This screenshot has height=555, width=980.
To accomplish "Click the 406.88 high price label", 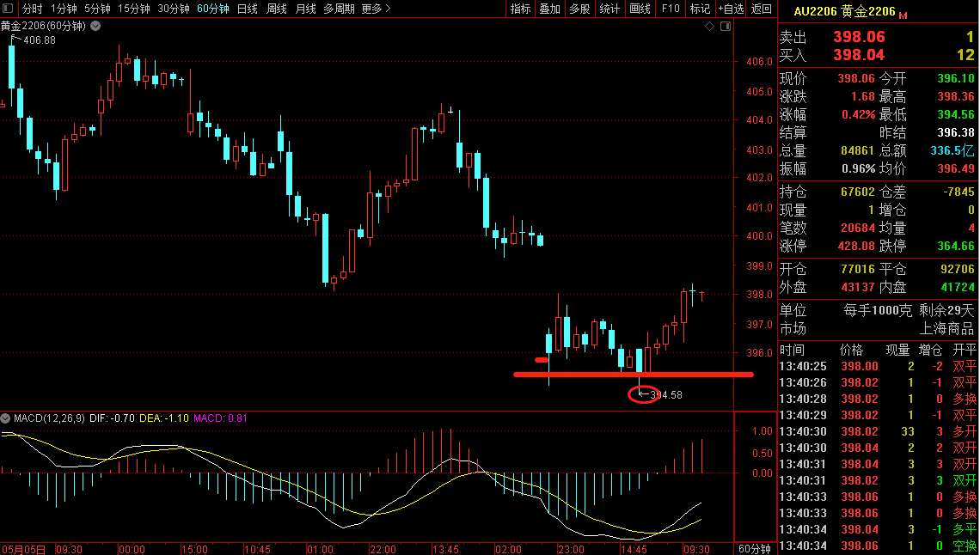I will [x=39, y=40].
